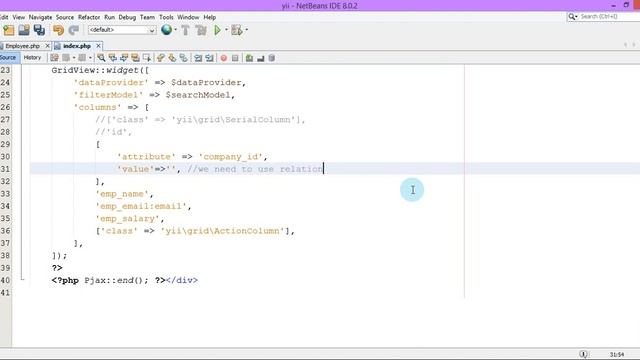
Task: Click the New Project toolbar icon
Action: (9, 30)
